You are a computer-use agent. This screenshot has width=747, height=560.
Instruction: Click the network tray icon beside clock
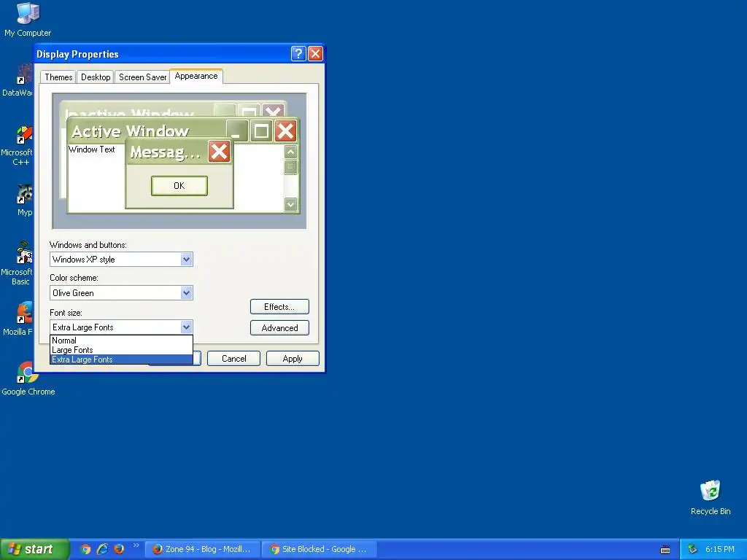pos(693,549)
